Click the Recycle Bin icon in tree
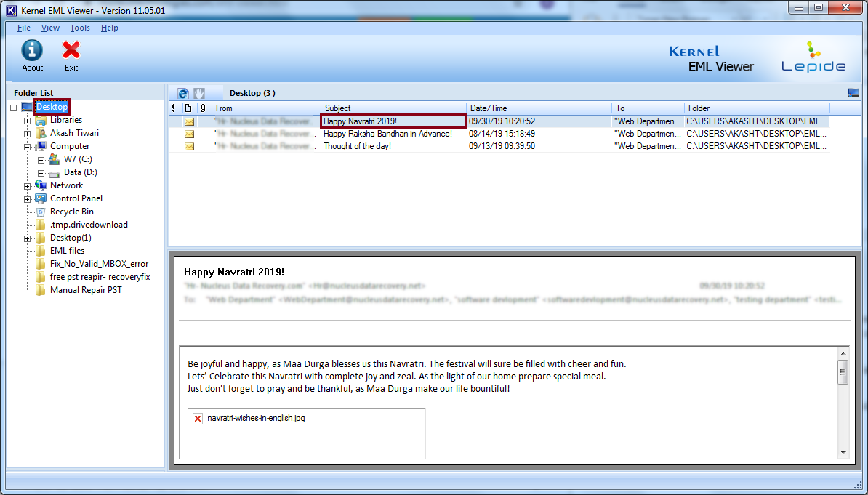The height and width of the screenshot is (495, 868). (x=41, y=212)
